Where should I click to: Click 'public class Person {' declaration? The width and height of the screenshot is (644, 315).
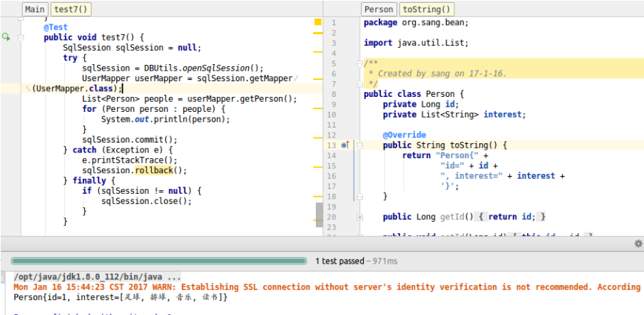414,94
